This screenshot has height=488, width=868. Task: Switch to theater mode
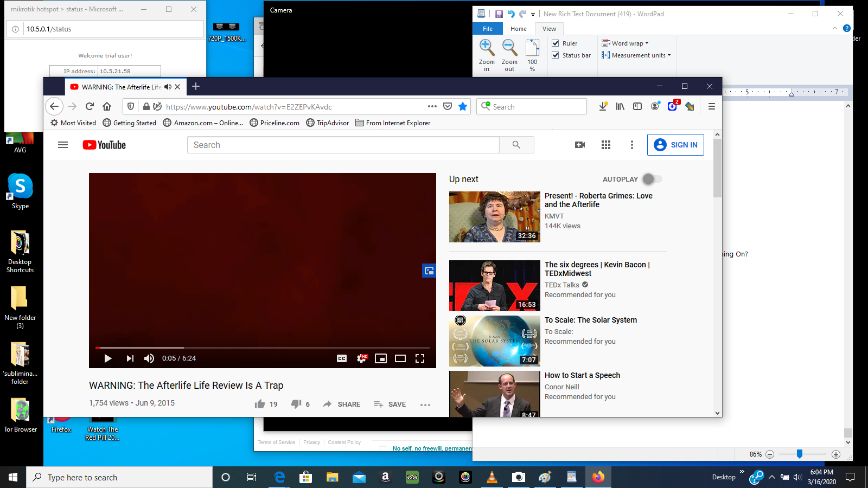(400, 358)
